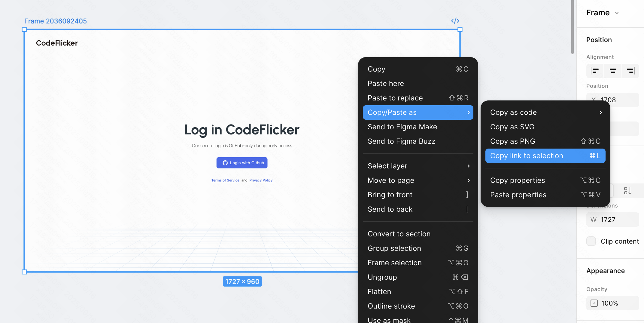
Task: Select the Frame 2036092405 title label
Action: 55,21
